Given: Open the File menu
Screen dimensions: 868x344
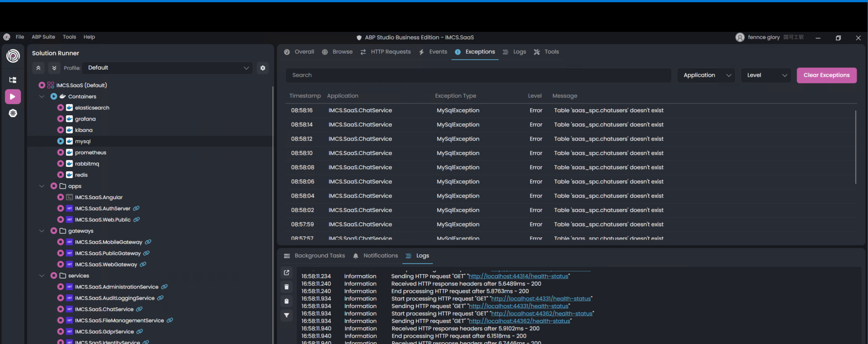Looking at the screenshot, I should pyautogui.click(x=20, y=37).
